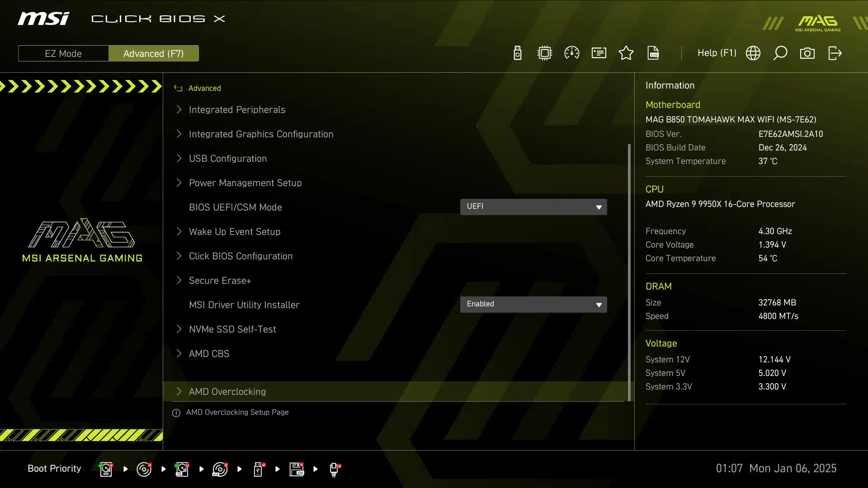
Task: Click the BIOS Build Date 'Dec 26, 2024' value
Action: coord(783,148)
